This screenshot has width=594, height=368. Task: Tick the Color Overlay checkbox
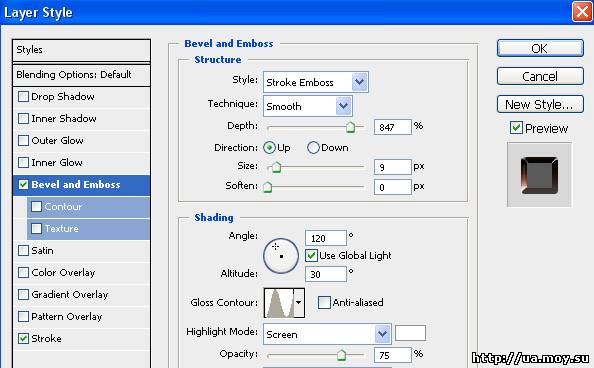(23, 272)
